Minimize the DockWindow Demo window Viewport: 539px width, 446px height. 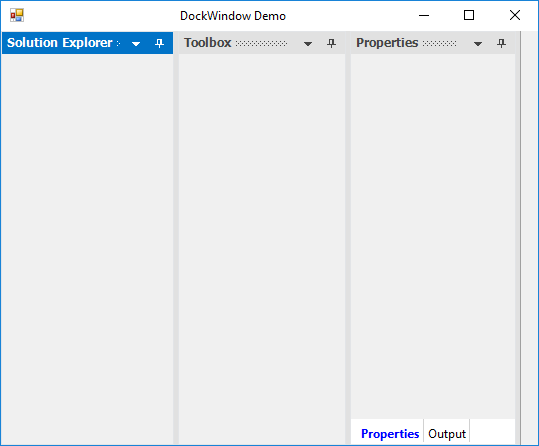pyautogui.click(x=424, y=15)
